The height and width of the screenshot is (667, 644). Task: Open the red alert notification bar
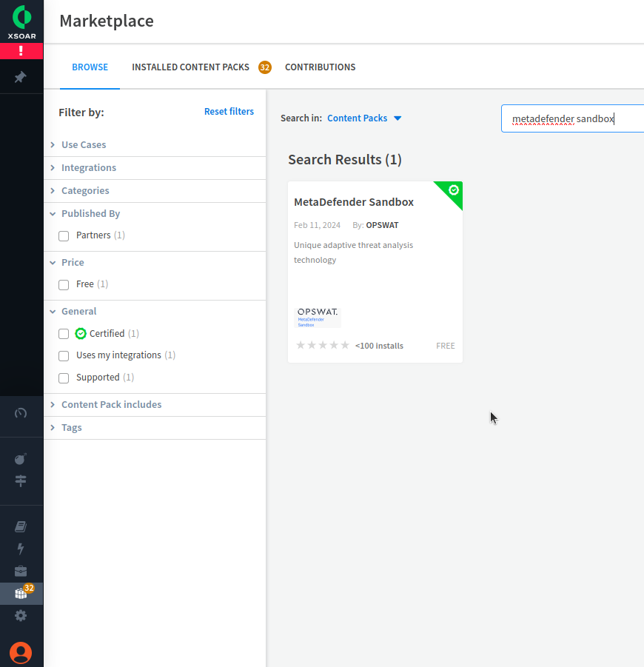(21, 51)
